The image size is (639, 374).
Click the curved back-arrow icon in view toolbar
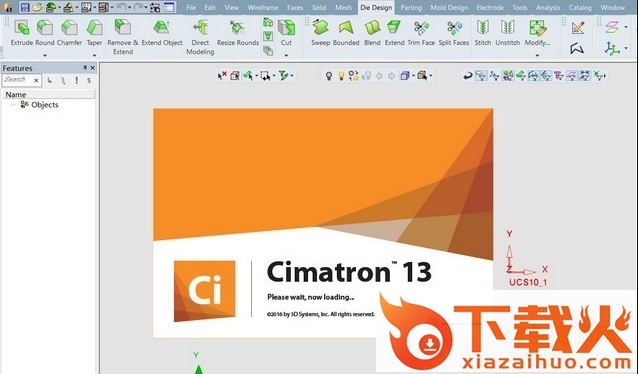(468, 75)
